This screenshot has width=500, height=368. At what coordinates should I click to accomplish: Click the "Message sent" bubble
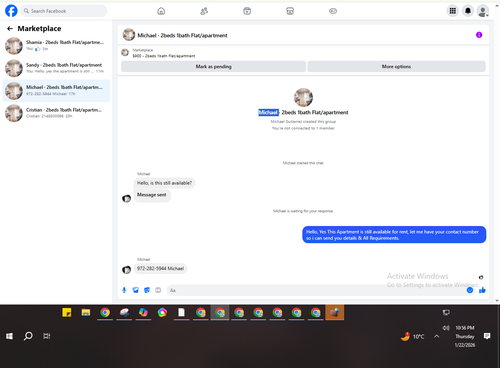pyautogui.click(x=152, y=195)
